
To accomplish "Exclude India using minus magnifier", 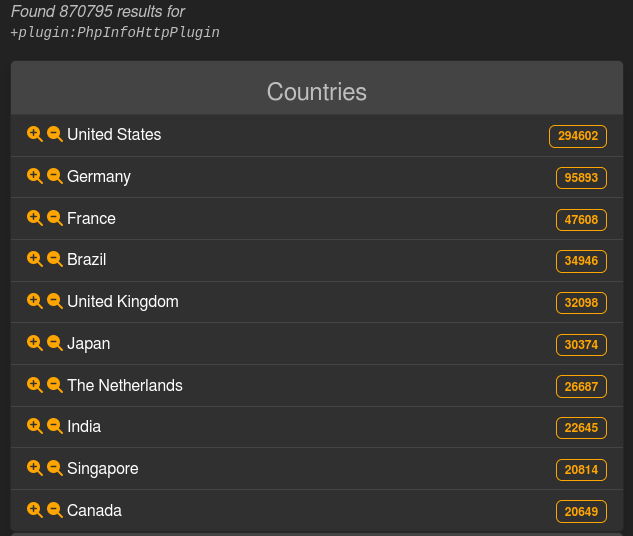I will point(55,426).
